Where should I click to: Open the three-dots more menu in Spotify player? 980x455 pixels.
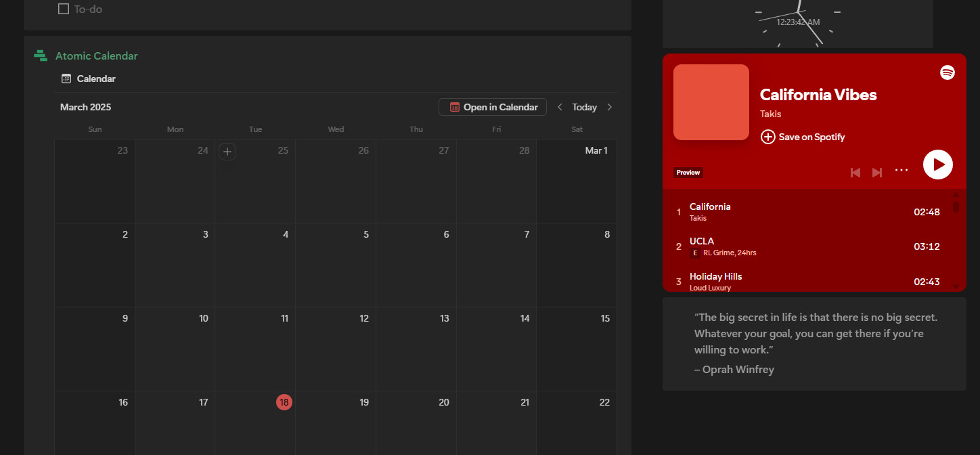[x=901, y=171]
